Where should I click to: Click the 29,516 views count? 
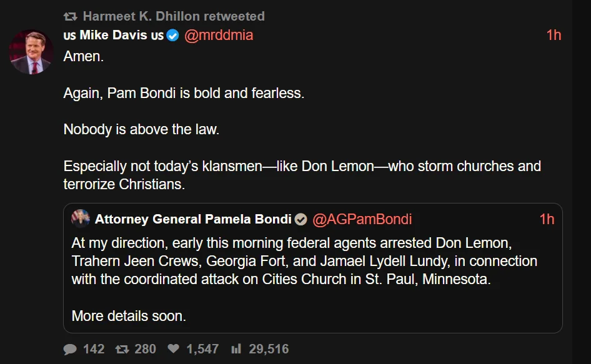click(269, 349)
